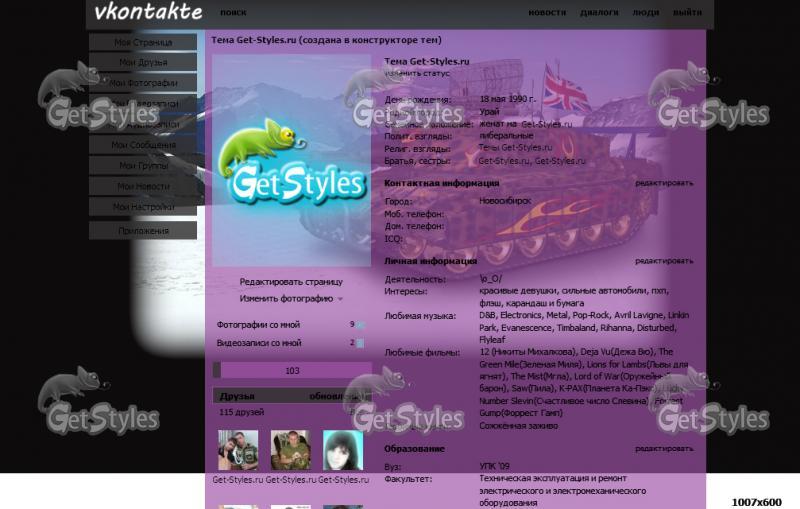The width and height of the screenshot is (800, 509).
Task: Click the Контактная информация heading
Action: coord(441,183)
